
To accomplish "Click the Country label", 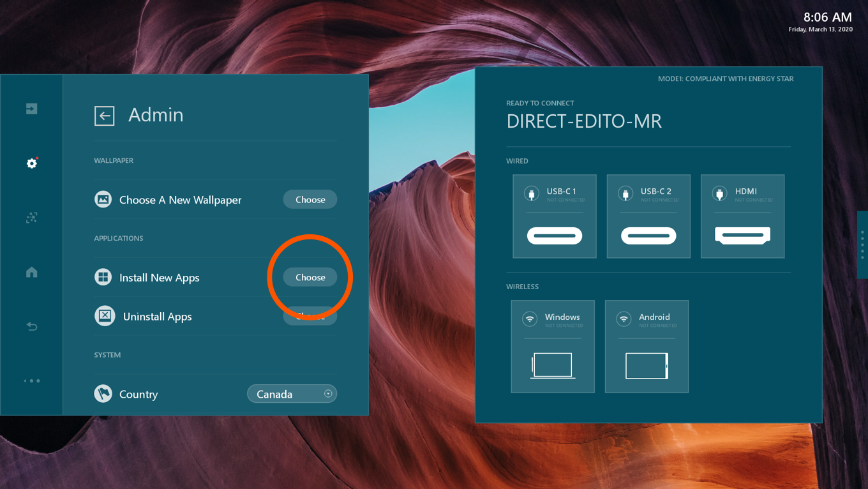I will click(x=138, y=395).
